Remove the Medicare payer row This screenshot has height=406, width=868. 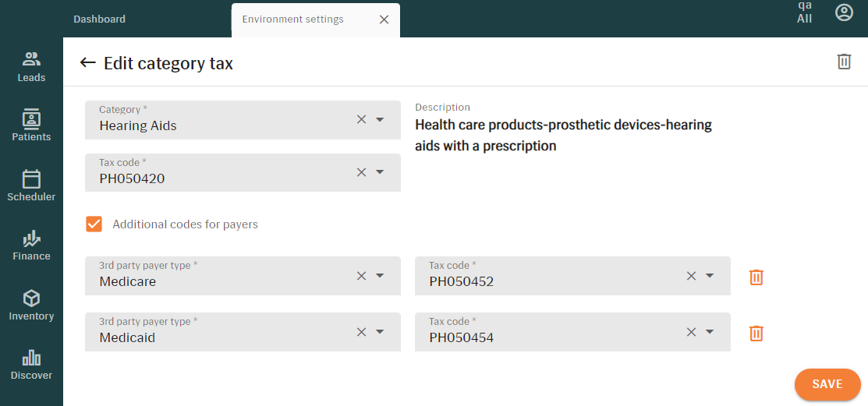pos(756,277)
